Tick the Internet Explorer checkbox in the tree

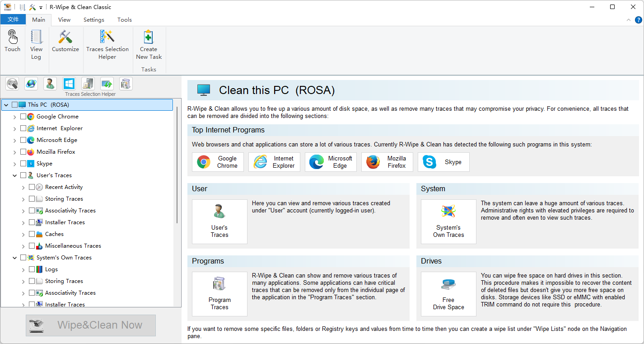click(x=23, y=128)
